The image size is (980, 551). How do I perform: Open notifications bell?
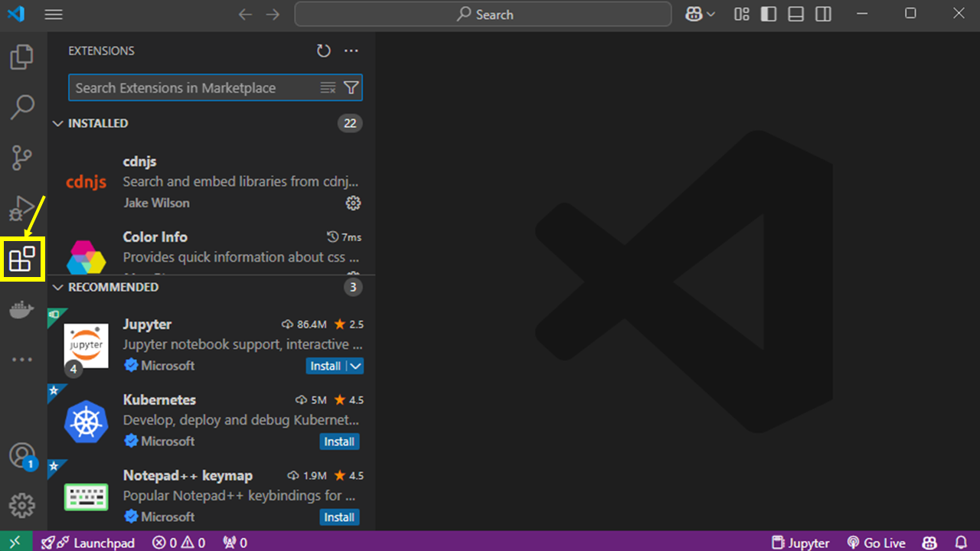pos(961,542)
